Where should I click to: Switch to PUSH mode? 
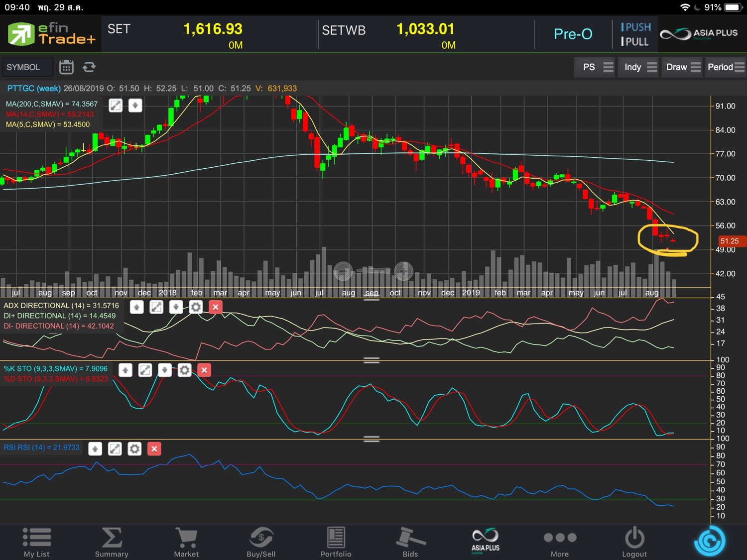click(x=635, y=27)
